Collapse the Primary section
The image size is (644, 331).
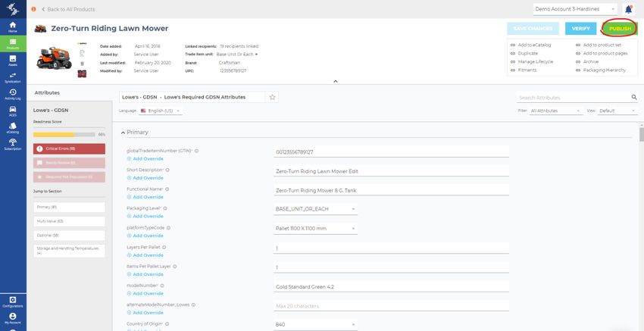tap(123, 133)
